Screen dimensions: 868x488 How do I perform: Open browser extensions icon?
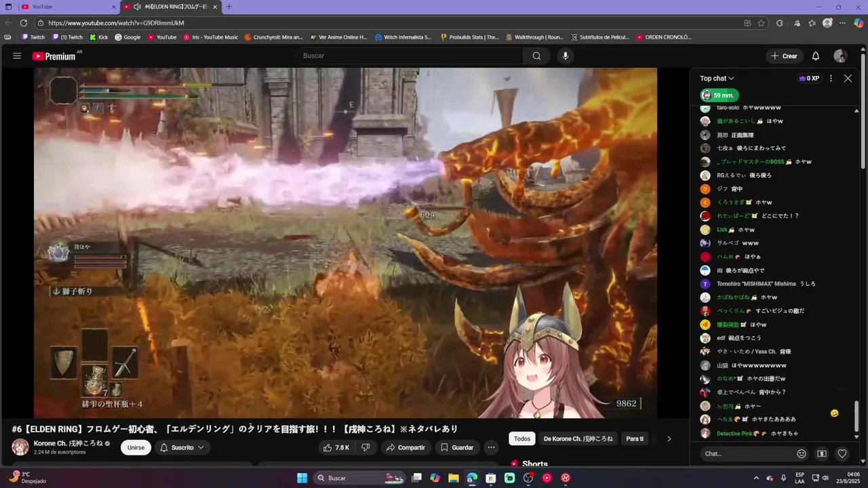tap(779, 22)
